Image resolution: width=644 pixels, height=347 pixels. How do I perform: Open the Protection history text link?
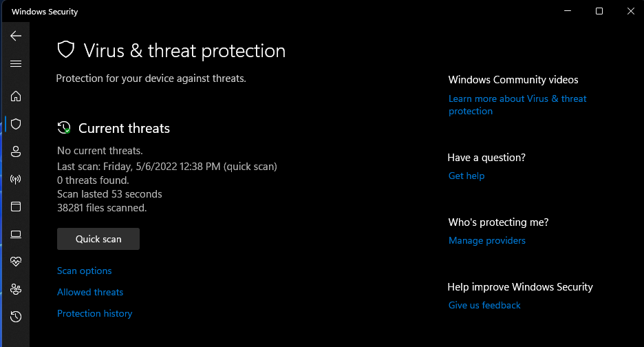pyautogui.click(x=94, y=314)
